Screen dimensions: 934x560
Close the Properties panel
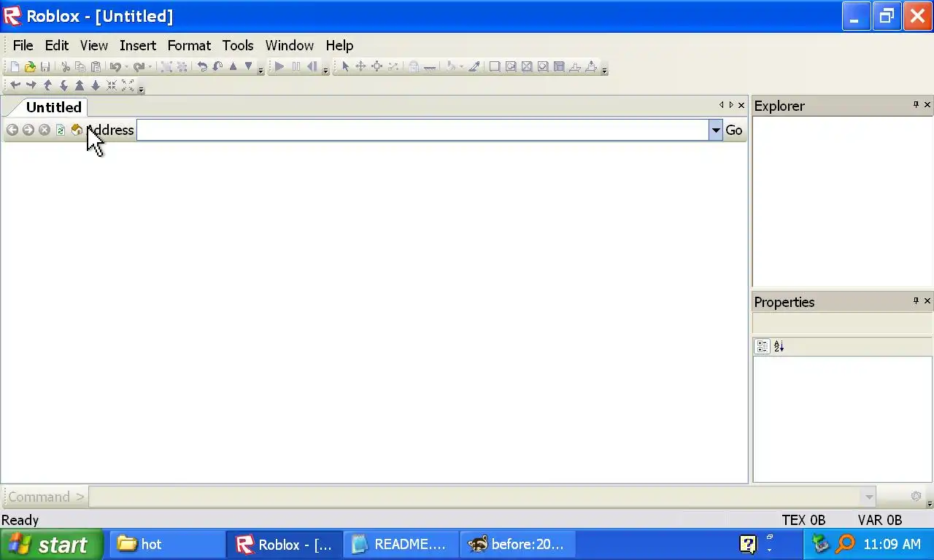[x=927, y=300]
